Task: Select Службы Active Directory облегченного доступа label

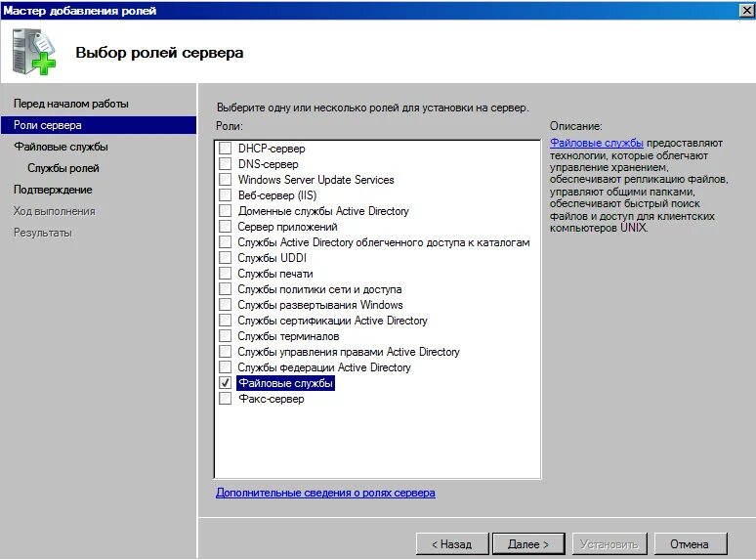Action: click(384, 242)
